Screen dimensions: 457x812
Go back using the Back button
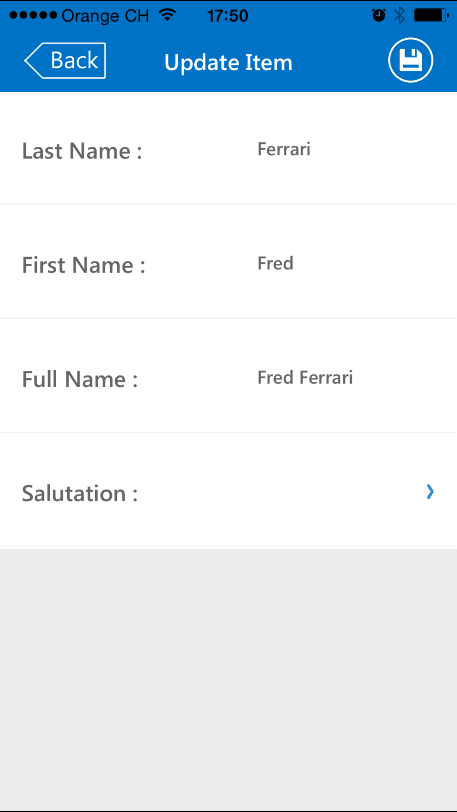pyautogui.click(x=65, y=61)
